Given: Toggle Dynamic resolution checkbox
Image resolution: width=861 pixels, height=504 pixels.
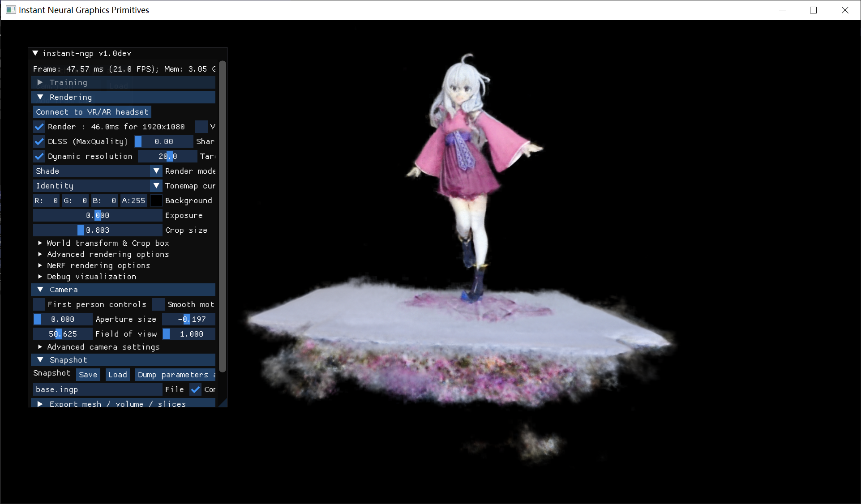Looking at the screenshot, I should point(39,156).
